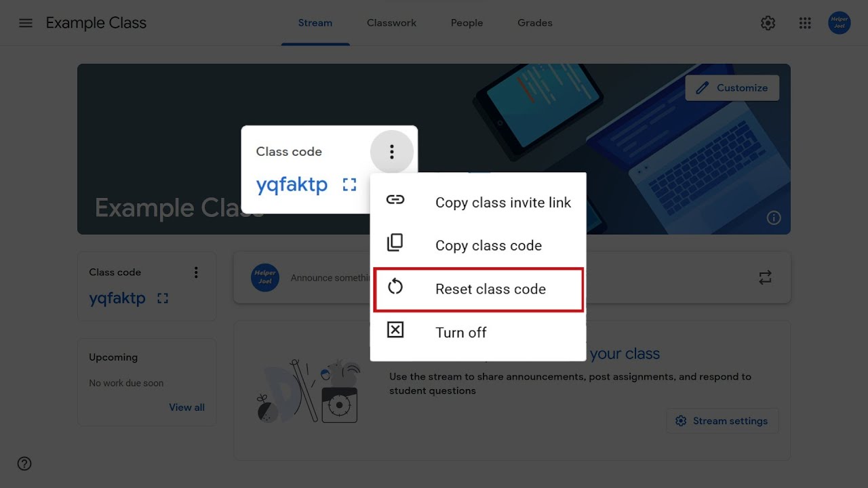Open three-dot menu in class code popup
The image size is (868, 488).
click(x=391, y=152)
